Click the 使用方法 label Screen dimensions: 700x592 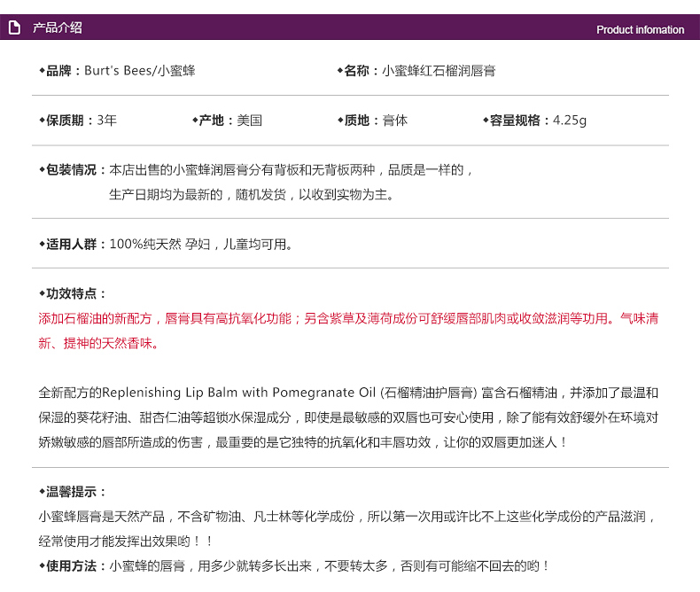(71, 566)
